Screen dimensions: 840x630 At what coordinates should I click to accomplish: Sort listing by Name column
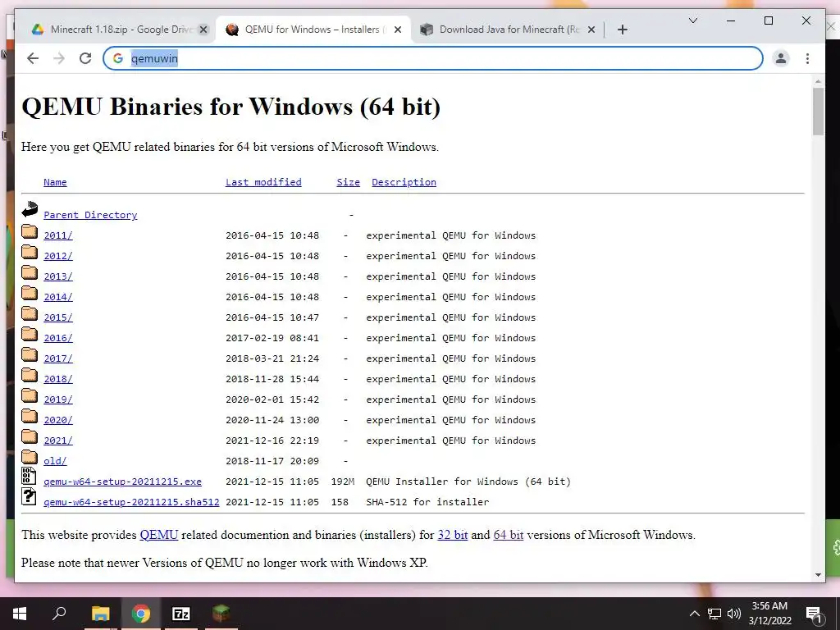tap(55, 182)
